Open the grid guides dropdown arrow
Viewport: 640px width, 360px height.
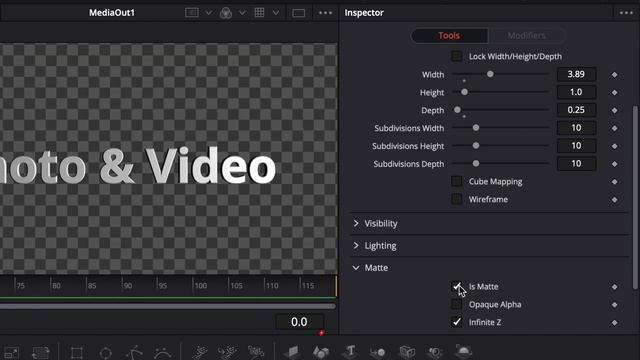[276, 13]
